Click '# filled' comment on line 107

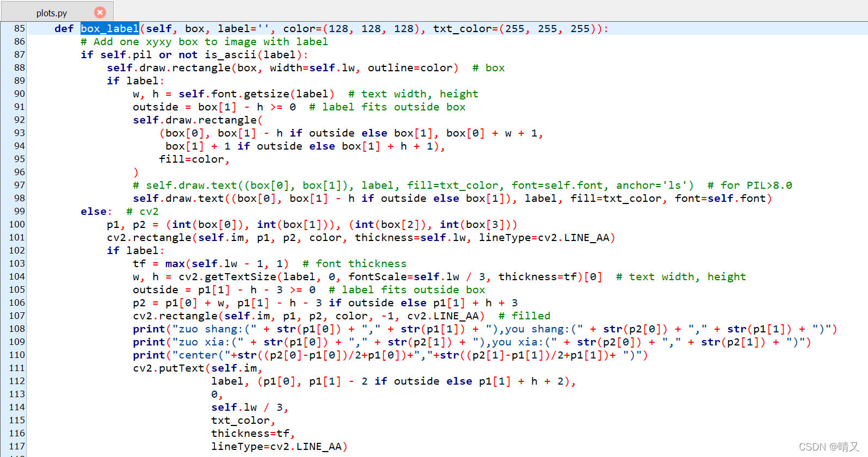click(x=525, y=316)
